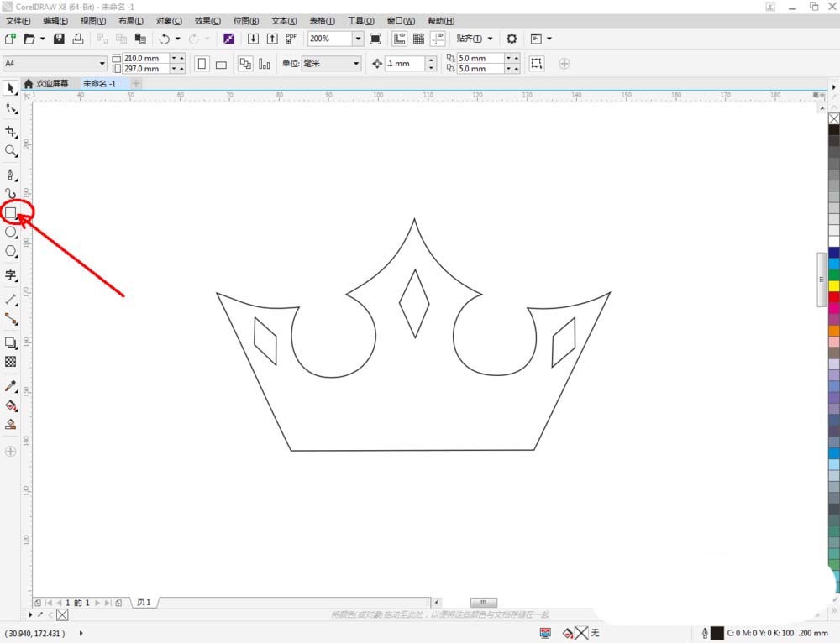Click the Save disk icon
This screenshot has height=643, width=840.
(59, 39)
